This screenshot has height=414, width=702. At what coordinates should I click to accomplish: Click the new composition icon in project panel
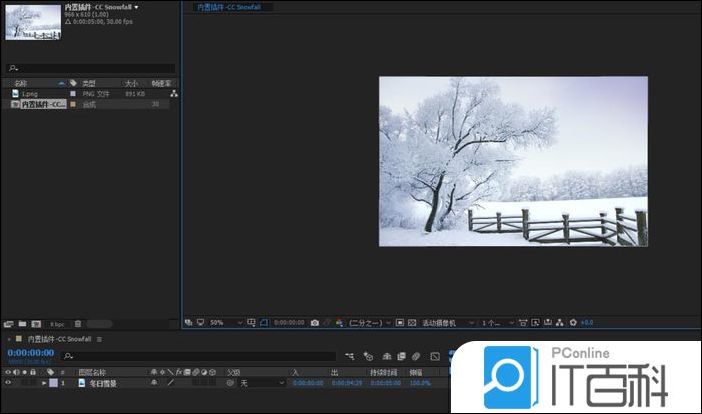(x=36, y=324)
